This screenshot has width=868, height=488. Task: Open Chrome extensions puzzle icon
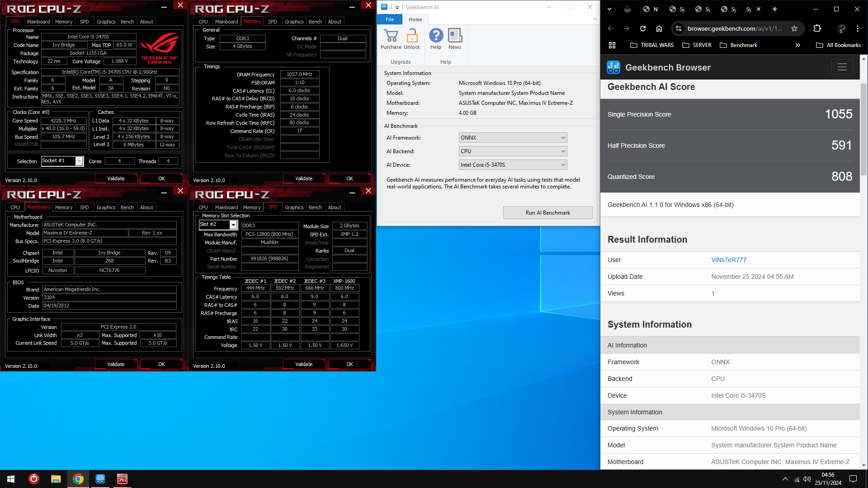coord(817,28)
